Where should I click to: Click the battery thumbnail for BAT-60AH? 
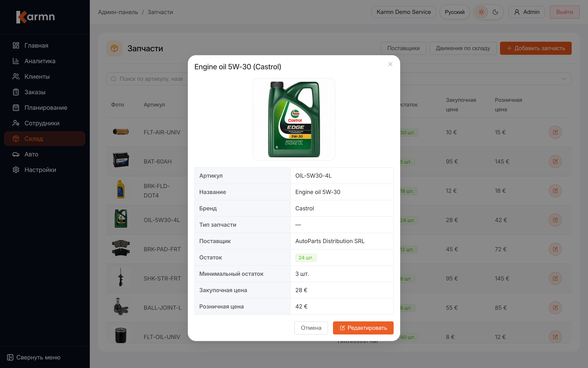coord(121,160)
